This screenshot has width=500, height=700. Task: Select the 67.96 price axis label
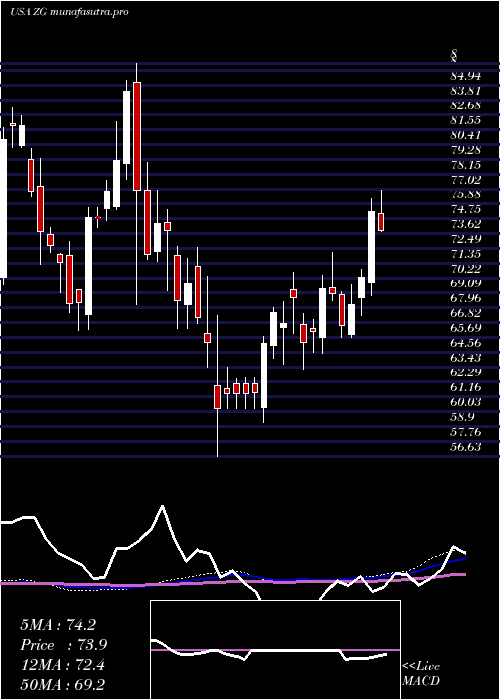coord(466,298)
